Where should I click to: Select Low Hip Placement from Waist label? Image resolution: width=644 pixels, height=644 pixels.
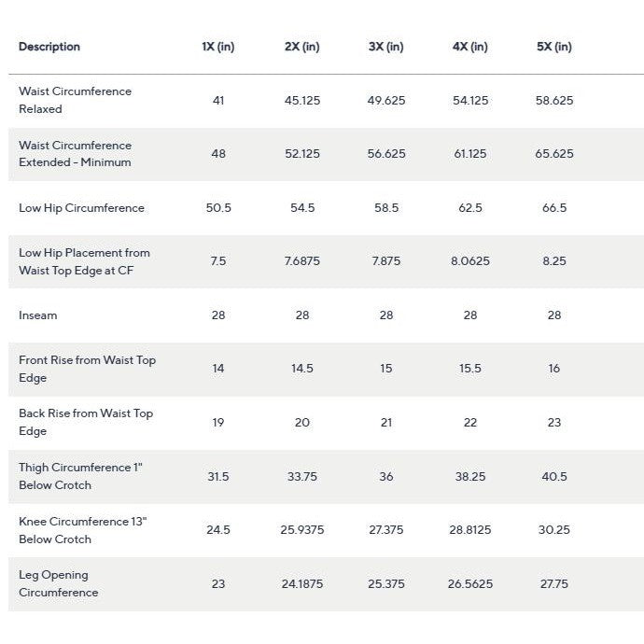click(x=84, y=261)
